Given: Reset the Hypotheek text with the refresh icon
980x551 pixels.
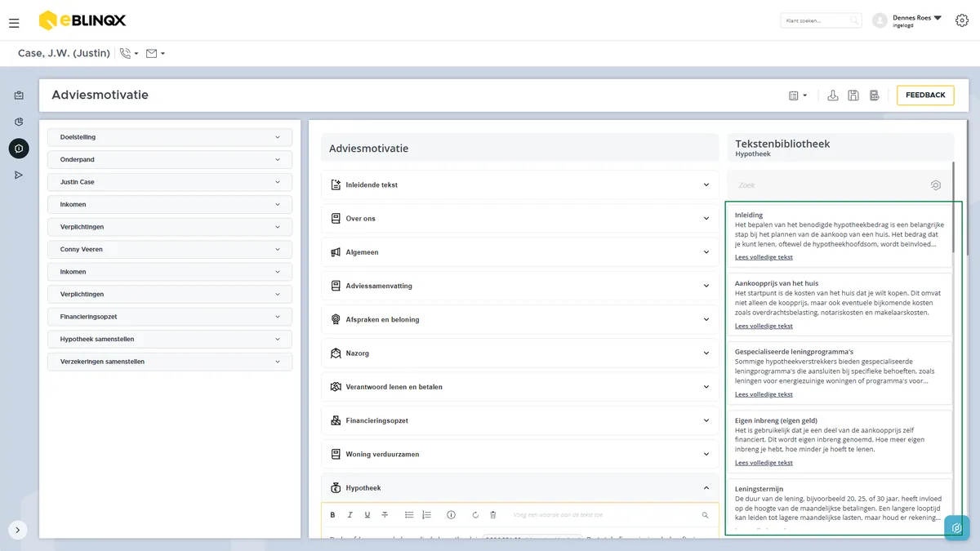Looking at the screenshot, I should 475,515.
